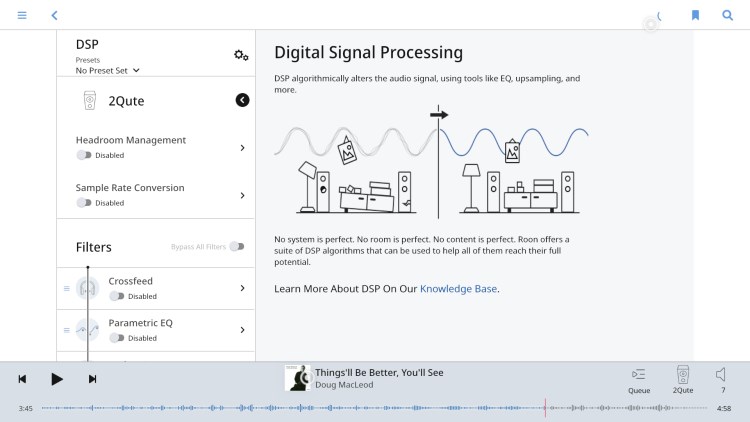The height and width of the screenshot is (422, 750).
Task: Go back using the arrow
Action: 55,15
